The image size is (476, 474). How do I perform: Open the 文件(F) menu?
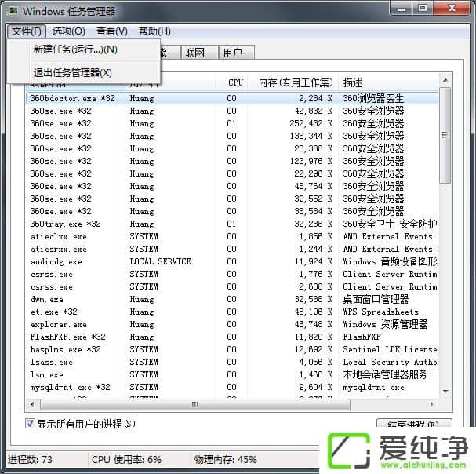pos(27,31)
